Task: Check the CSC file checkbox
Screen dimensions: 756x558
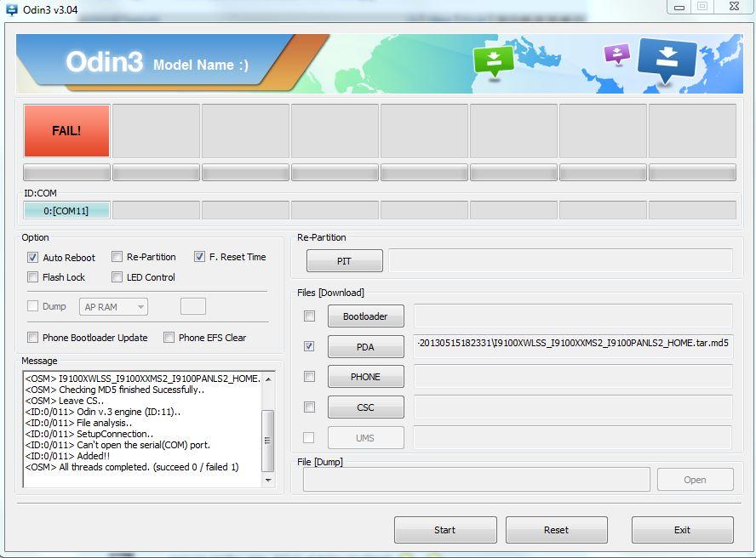Action: pos(309,407)
